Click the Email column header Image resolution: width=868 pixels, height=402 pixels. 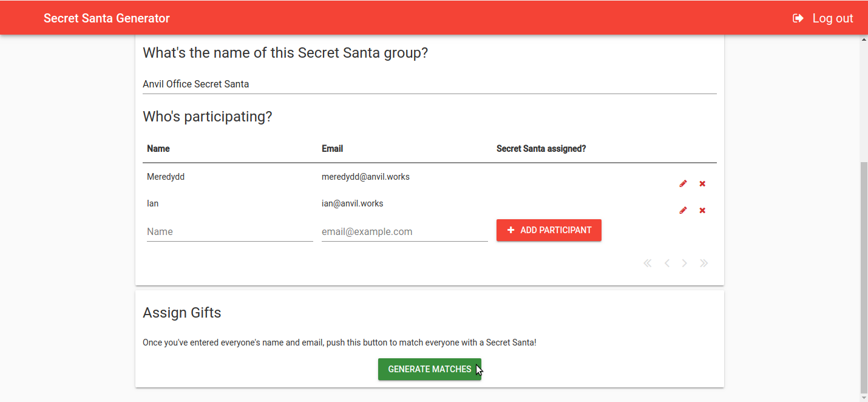pos(333,149)
